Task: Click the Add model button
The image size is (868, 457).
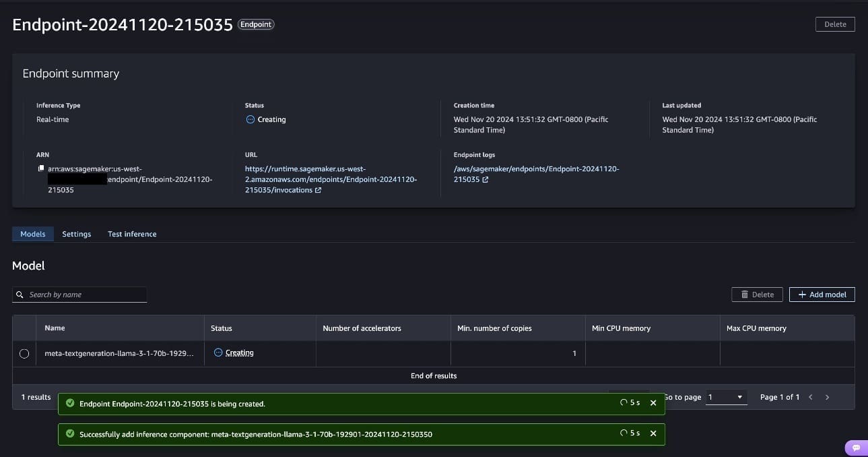Action: click(x=822, y=295)
